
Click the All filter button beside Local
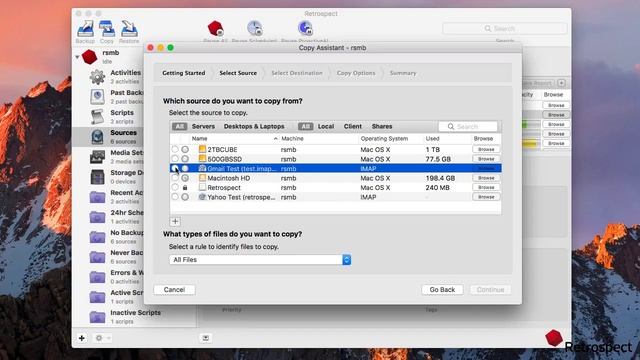coord(305,127)
